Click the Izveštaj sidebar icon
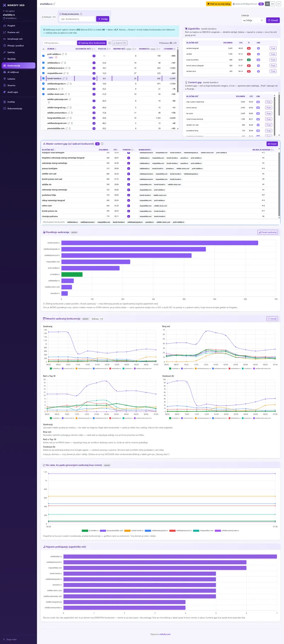Image resolution: width=284 pixels, height=644 pixels. [4, 102]
